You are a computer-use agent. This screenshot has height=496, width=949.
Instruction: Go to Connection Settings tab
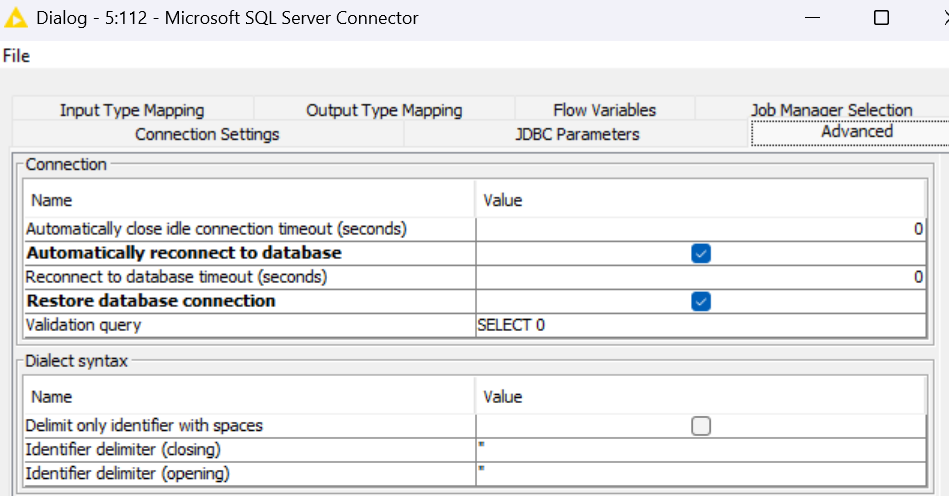(x=207, y=134)
